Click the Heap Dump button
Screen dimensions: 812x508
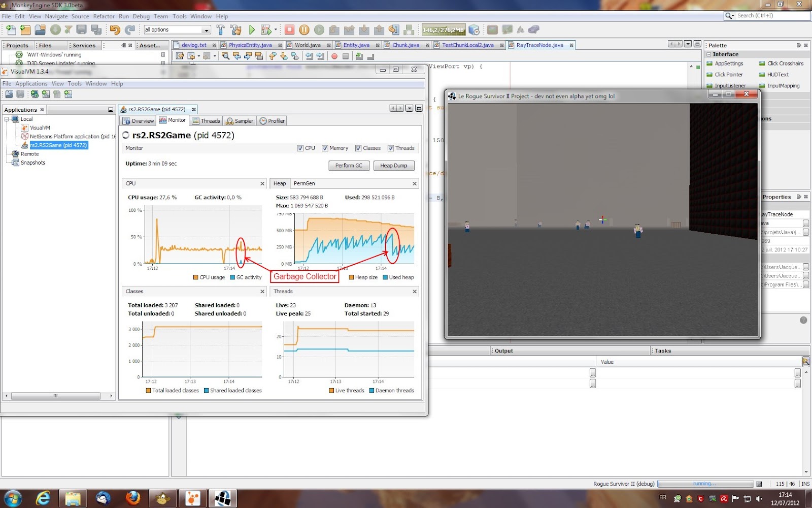point(394,166)
